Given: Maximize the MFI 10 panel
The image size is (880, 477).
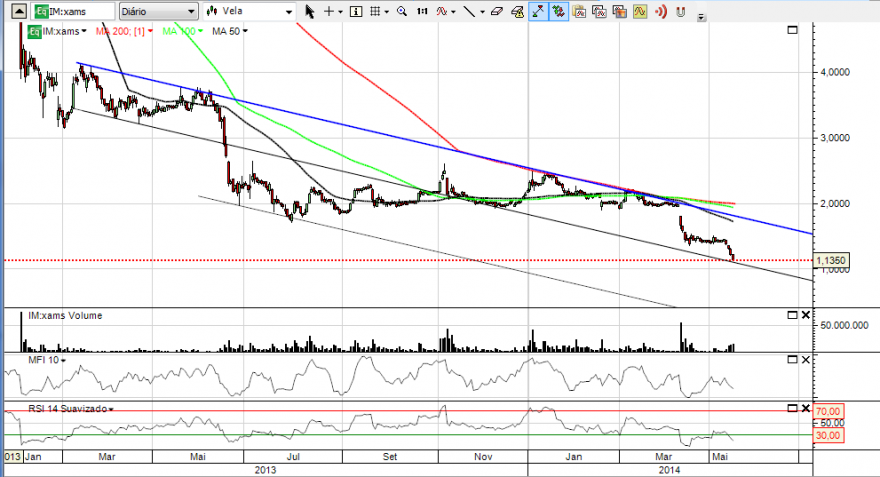Looking at the screenshot, I should [x=792, y=360].
